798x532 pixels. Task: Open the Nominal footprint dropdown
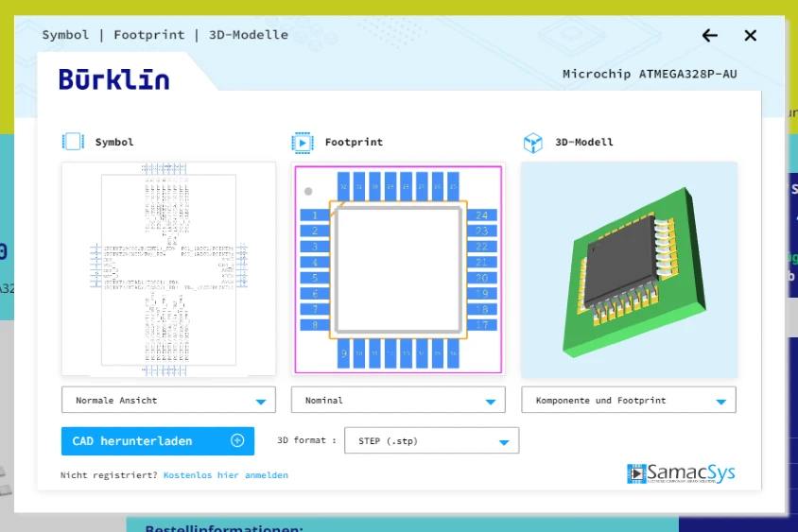coord(398,400)
